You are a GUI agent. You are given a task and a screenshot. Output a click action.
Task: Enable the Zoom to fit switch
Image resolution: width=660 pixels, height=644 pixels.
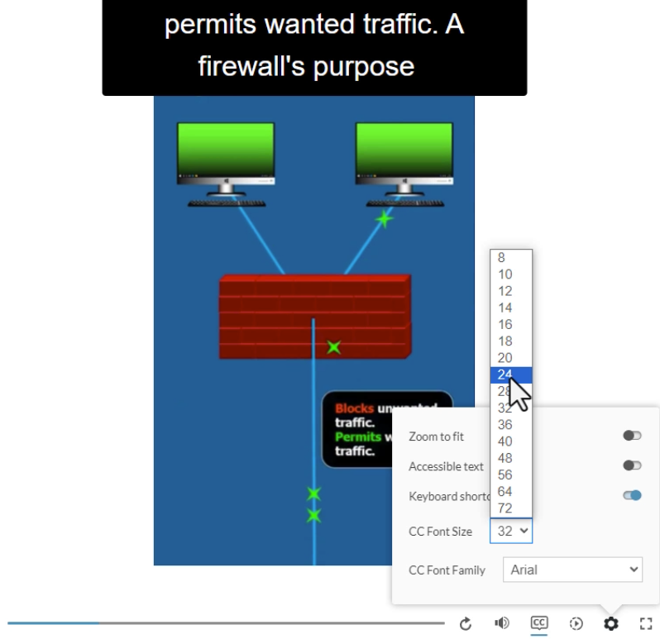click(632, 436)
